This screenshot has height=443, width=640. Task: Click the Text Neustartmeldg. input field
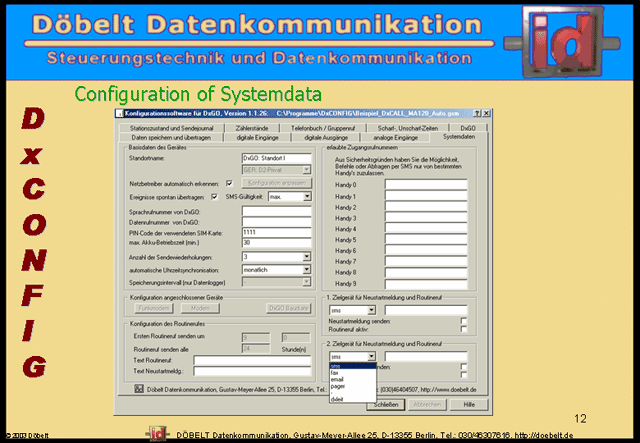[x=252, y=371]
